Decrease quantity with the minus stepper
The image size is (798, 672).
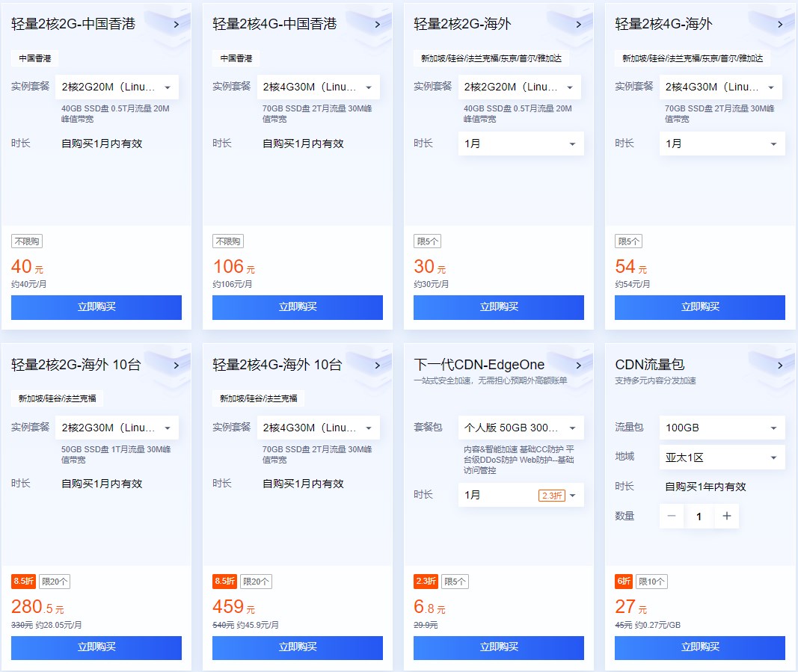[x=672, y=516]
